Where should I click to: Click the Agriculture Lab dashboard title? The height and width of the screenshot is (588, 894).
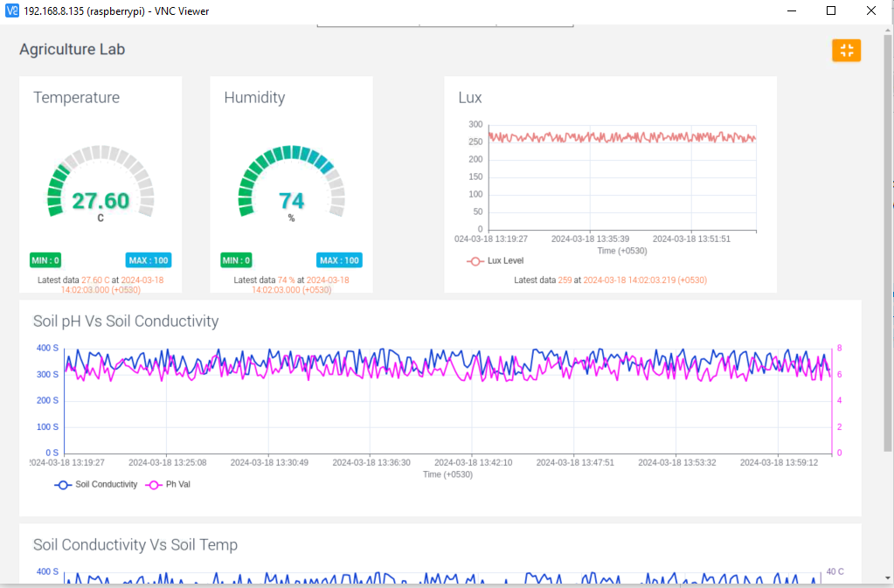click(73, 50)
